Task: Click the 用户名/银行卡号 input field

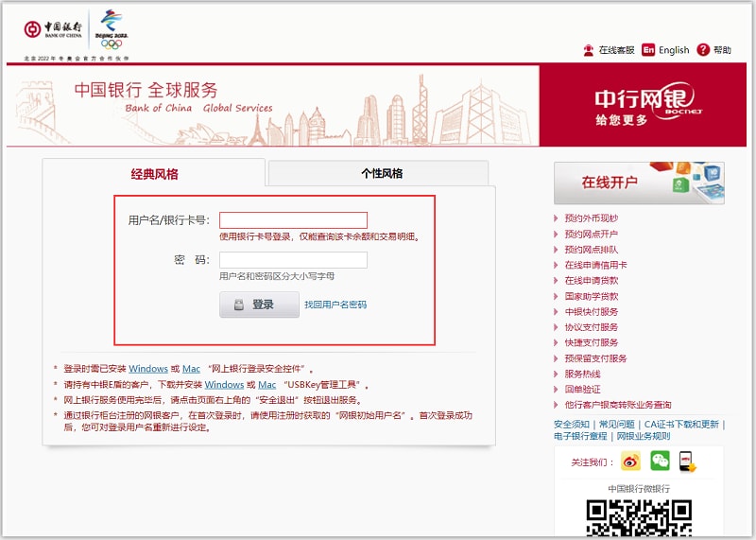Action: [293, 220]
